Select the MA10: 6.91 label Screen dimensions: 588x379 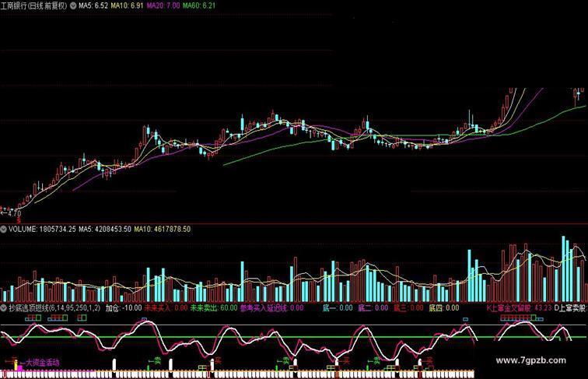tap(127, 5)
